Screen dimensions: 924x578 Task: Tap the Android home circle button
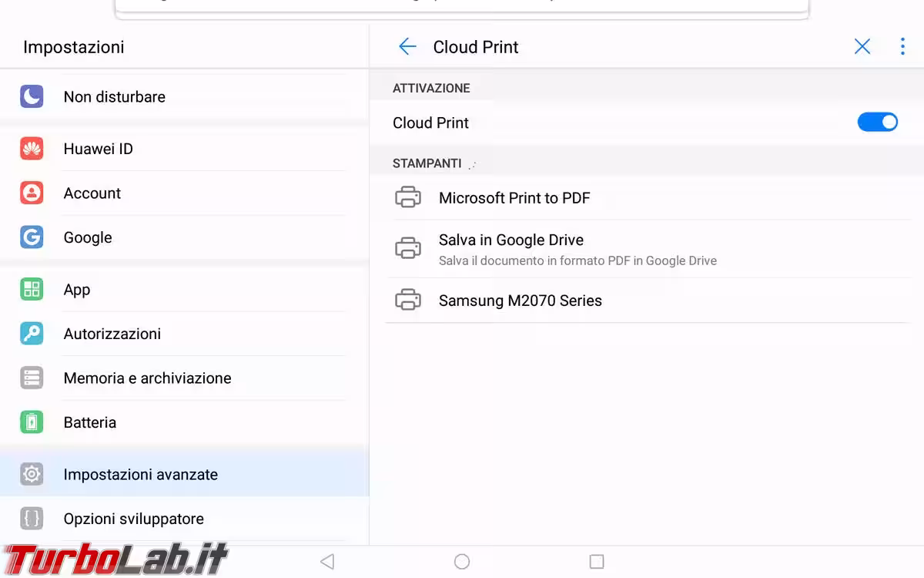pos(462,562)
